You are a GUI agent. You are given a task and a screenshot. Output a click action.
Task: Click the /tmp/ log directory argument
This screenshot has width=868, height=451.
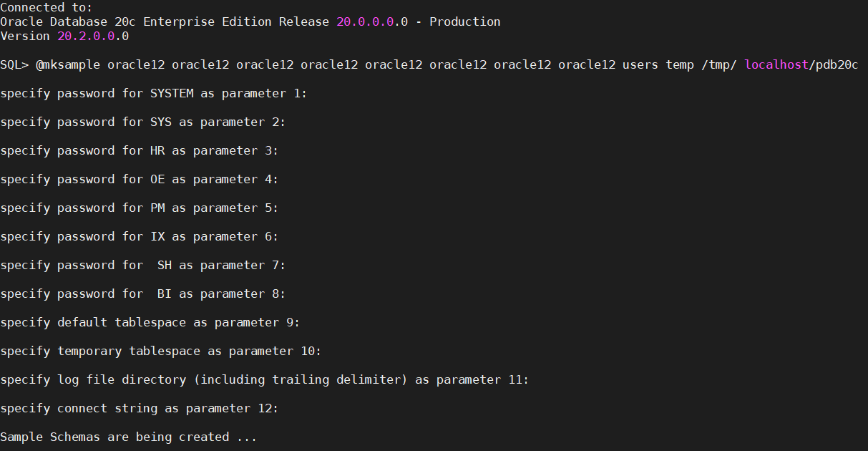[x=719, y=65]
